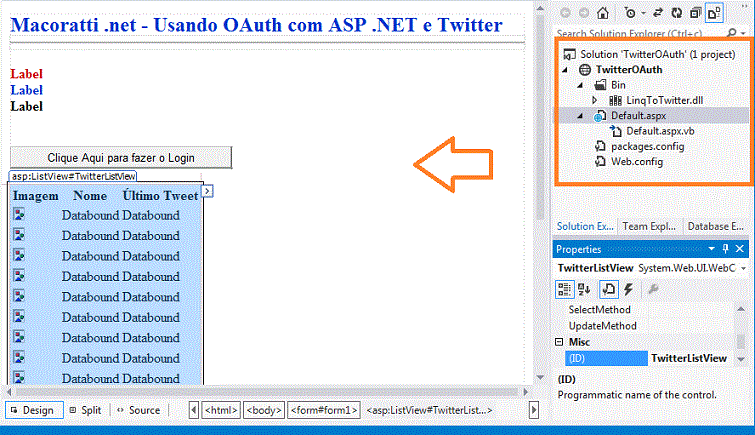Open Properties window position dropdown
This screenshot has width=755, height=435.
711,249
